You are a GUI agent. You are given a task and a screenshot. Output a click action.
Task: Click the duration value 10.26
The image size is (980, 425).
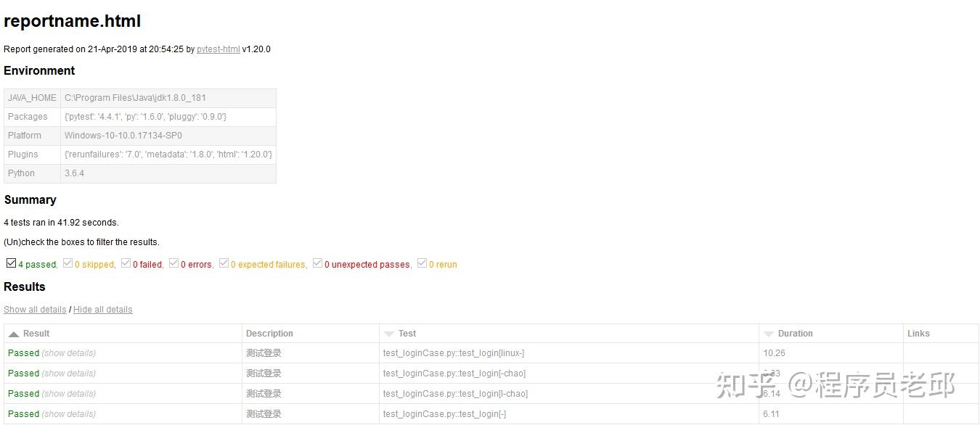click(774, 353)
